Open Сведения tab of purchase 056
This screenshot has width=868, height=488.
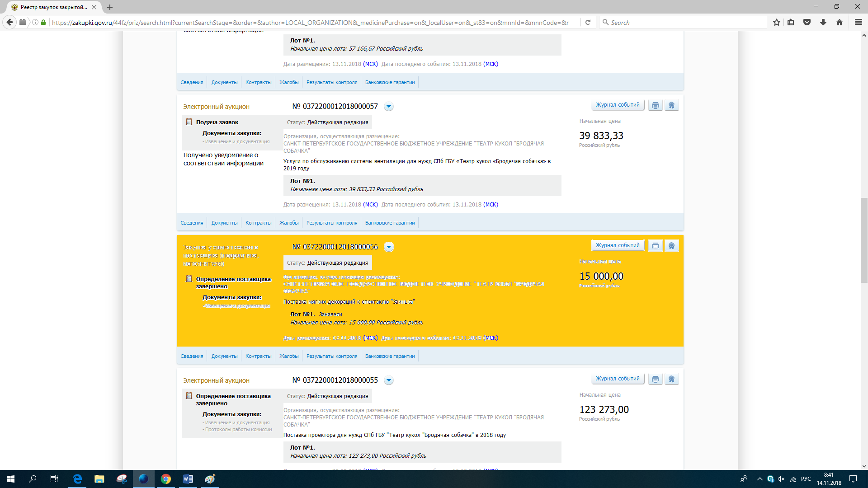[x=192, y=356]
